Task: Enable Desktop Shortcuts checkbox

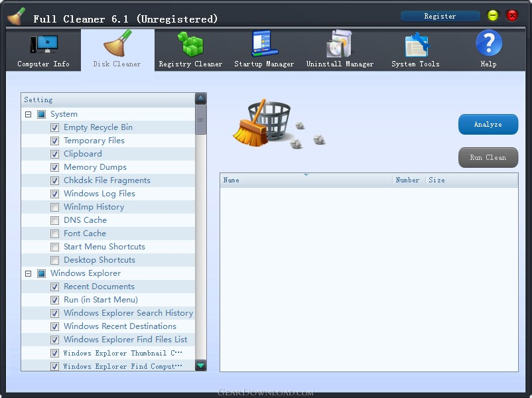Action: tap(54, 260)
